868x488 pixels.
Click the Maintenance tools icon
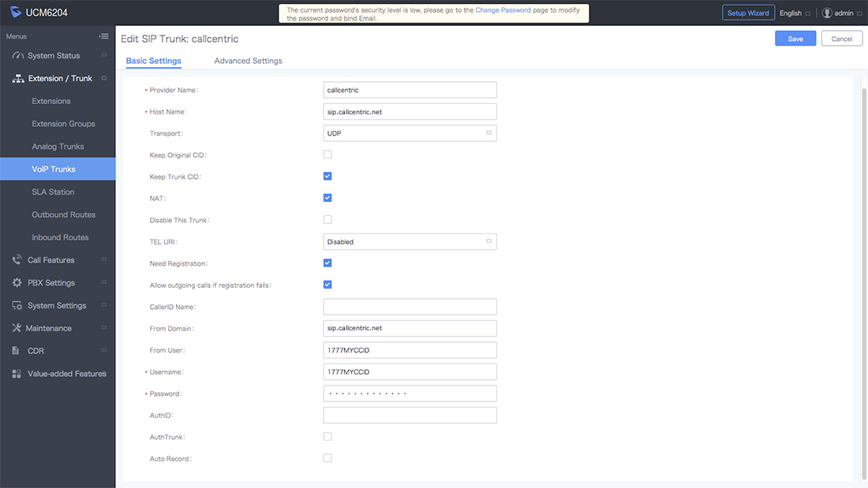[x=17, y=328]
